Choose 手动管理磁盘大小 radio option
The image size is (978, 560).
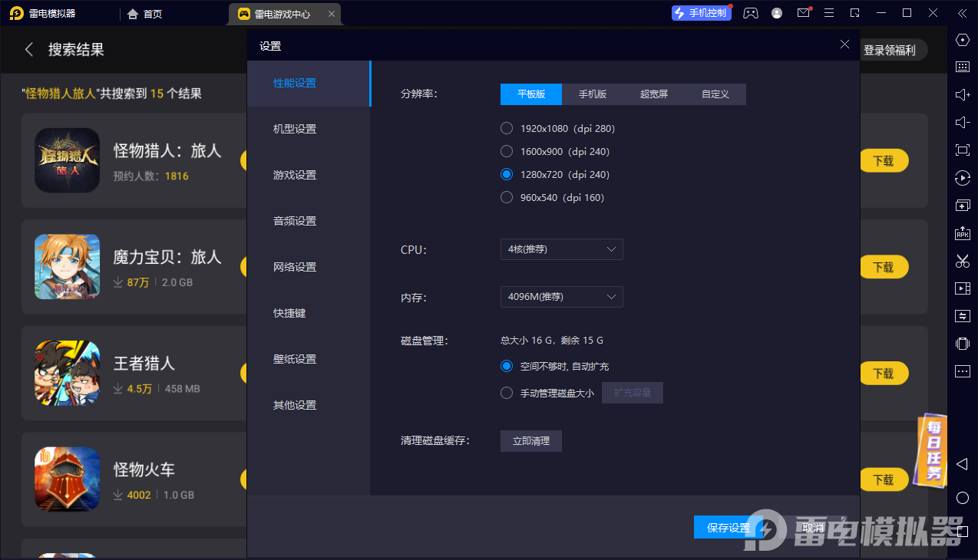(x=507, y=394)
